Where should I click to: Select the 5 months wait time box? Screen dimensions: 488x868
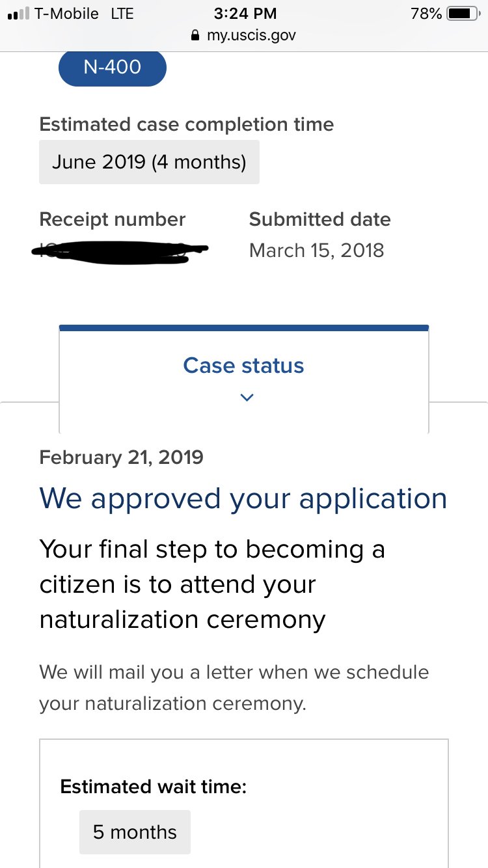(135, 832)
